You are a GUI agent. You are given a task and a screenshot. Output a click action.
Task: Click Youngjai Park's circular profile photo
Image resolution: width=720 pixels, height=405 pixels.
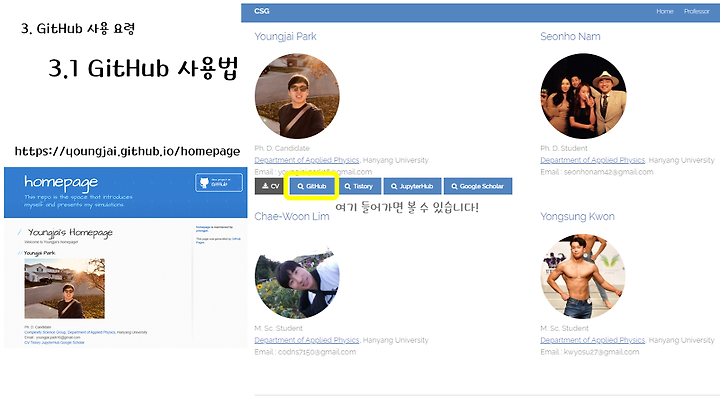coord(297,96)
